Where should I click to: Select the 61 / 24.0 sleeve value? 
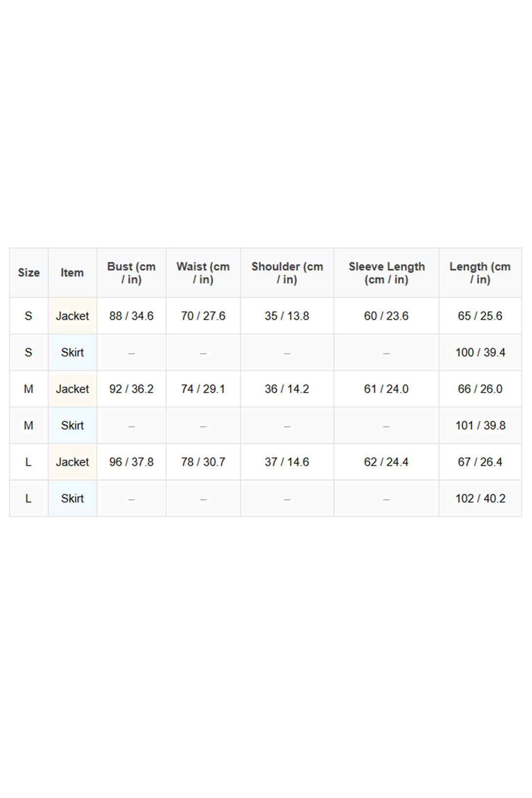click(386, 389)
